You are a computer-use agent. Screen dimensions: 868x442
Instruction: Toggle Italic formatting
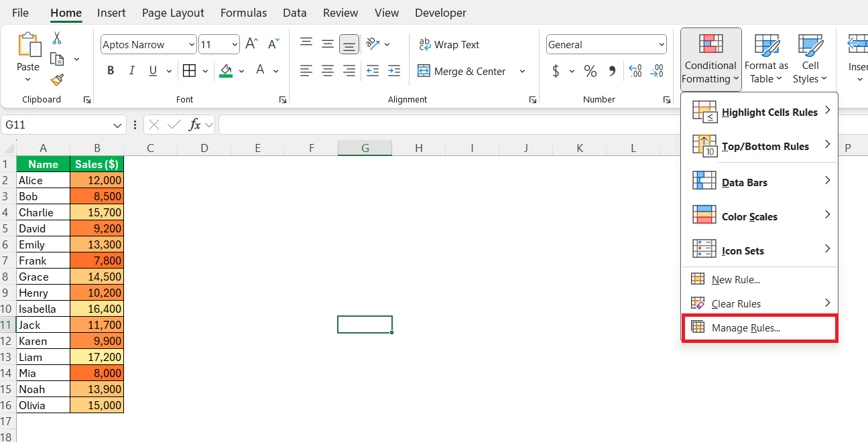coord(131,71)
